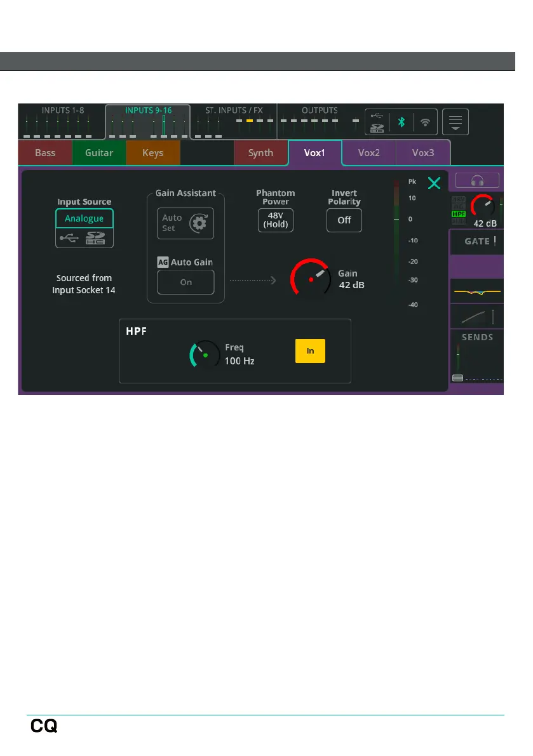Select the USB/SD input source option
533x756 pixels.
[84, 237]
